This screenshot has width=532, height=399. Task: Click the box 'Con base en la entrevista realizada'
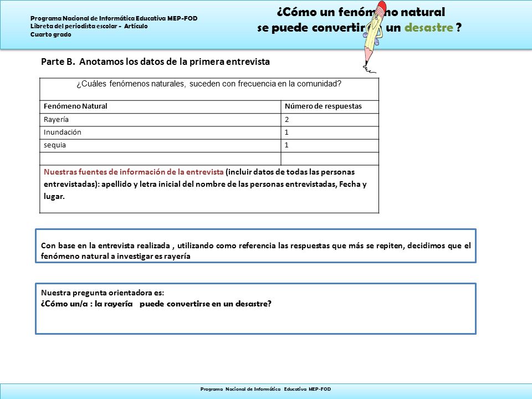point(255,246)
